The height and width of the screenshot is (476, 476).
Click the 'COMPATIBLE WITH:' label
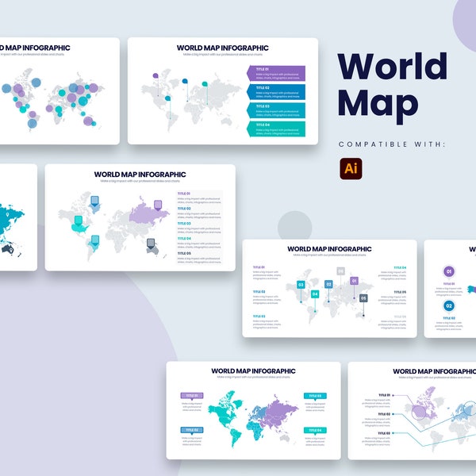tap(392, 144)
